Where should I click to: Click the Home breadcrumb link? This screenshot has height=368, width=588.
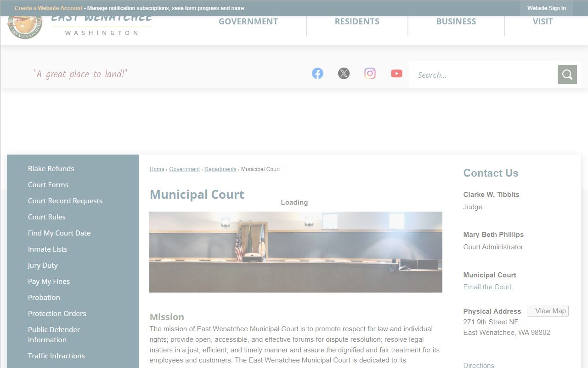tap(157, 169)
